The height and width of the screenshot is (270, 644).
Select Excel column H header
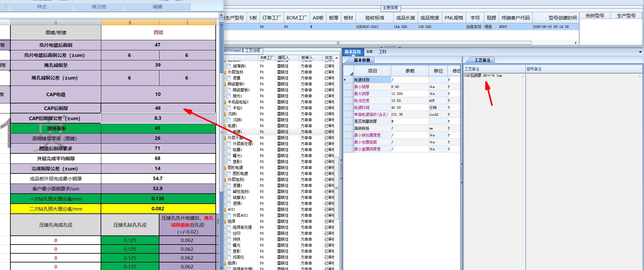(130, 23)
